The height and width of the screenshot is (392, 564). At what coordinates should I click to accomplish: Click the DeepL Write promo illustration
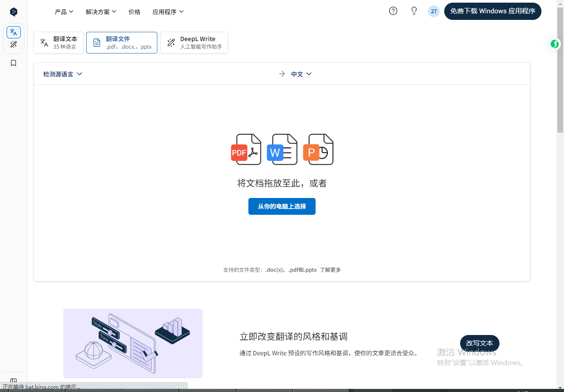(x=133, y=343)
